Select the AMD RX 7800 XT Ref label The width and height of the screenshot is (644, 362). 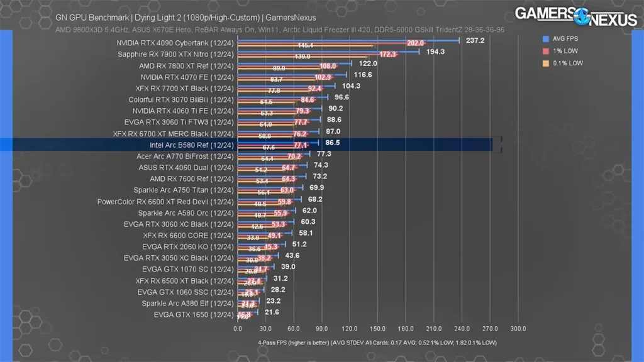point(186,65)
